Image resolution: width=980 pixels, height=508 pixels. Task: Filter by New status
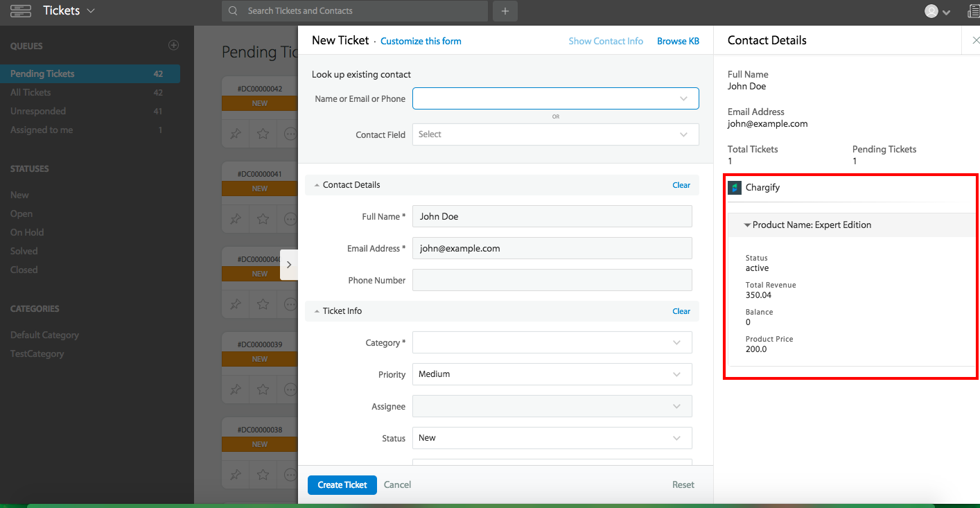pyautogui.click(x=19, y=195)
